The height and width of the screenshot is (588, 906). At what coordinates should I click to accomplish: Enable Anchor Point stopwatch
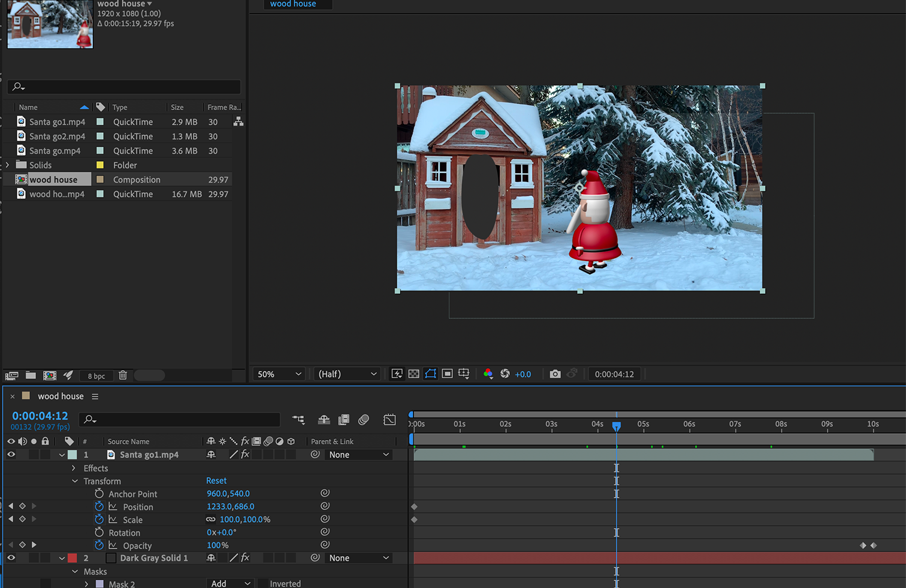99,493
